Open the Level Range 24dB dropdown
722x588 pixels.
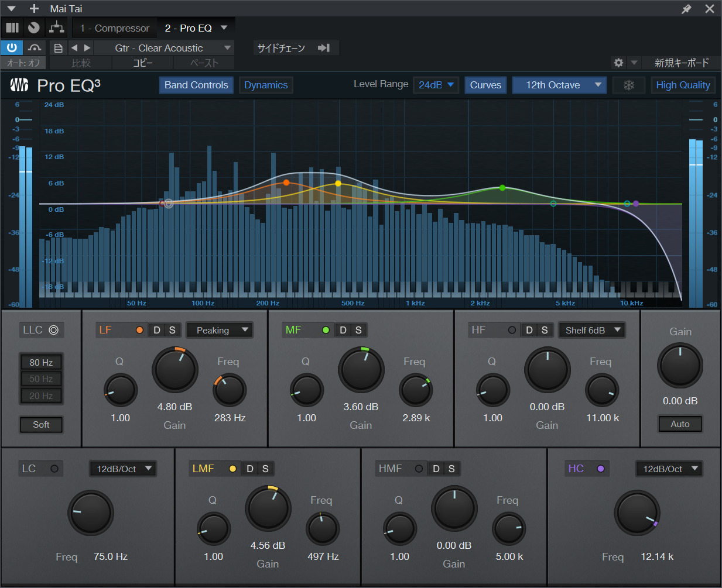[x=436, y=85]
